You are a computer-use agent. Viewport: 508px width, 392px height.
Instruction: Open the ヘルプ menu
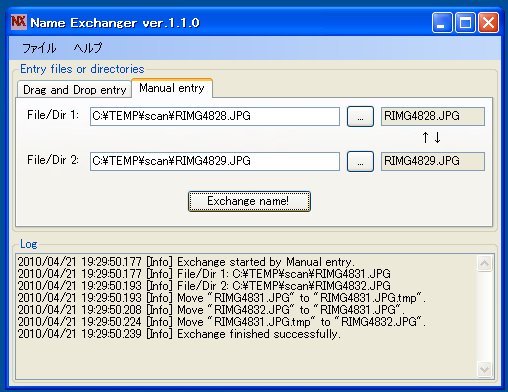[88, 48]
